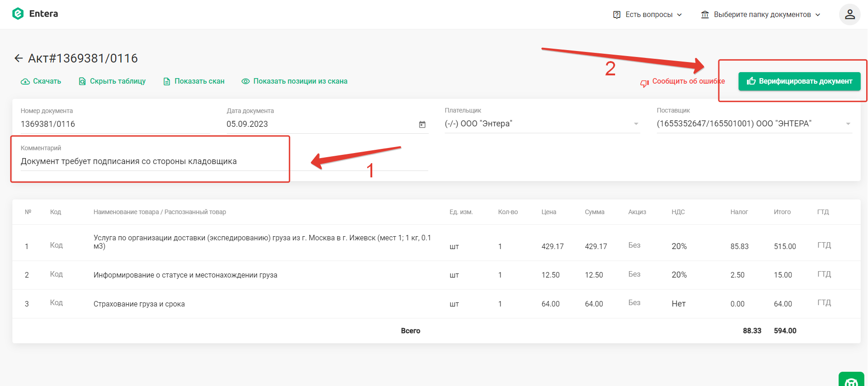Click НДС 20% in row 2

[679, 275]
